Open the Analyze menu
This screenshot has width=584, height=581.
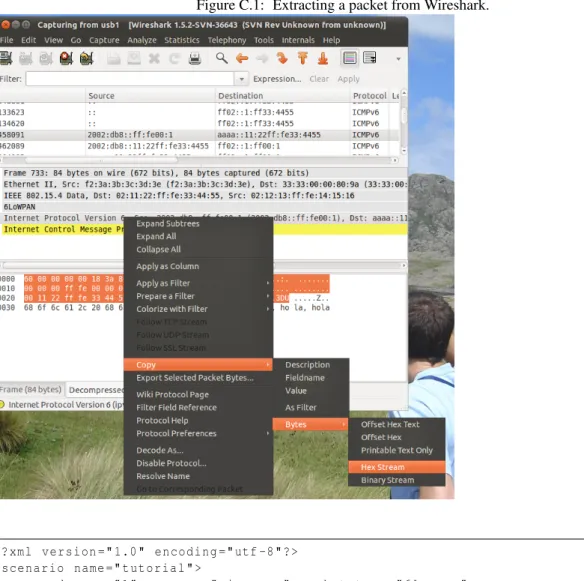(142, 40)
